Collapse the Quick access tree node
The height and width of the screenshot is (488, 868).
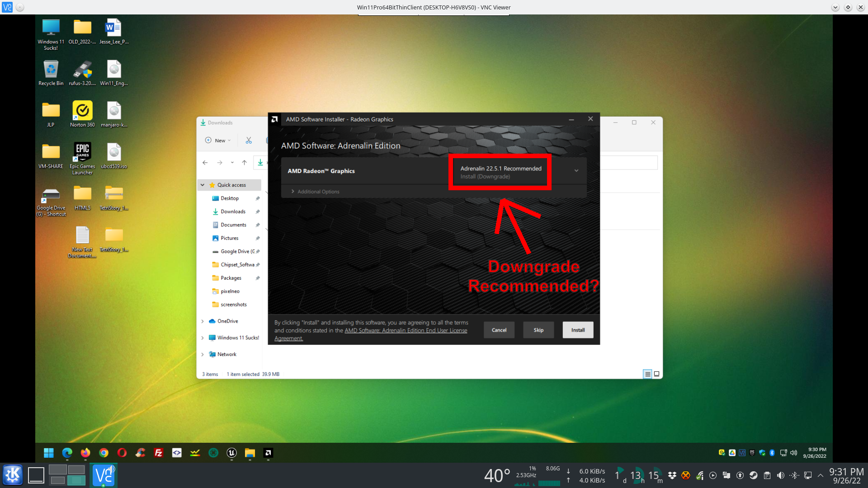tap(203, 185)
